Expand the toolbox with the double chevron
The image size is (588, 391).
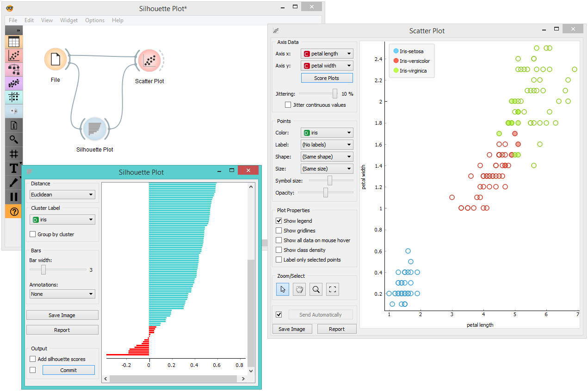[19, 31]
